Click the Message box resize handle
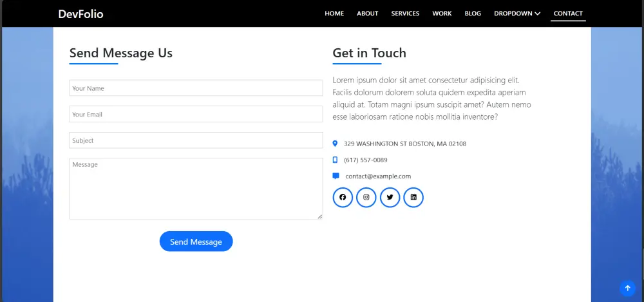The width and height of the screenshot is (644, 302). (x=319, y=216)
